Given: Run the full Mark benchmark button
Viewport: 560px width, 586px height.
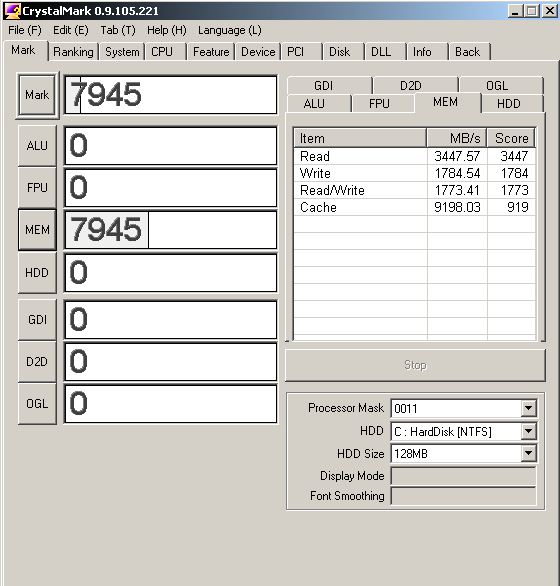Looking at the screenshot, I should click(37, 95).
